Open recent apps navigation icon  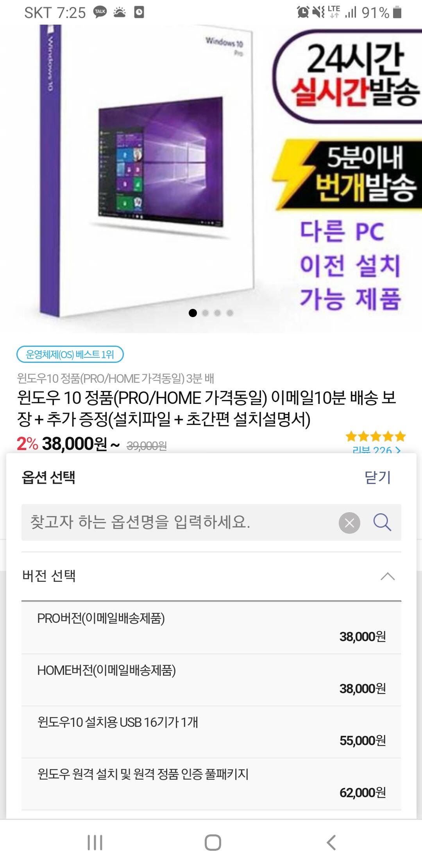(95, 842)
